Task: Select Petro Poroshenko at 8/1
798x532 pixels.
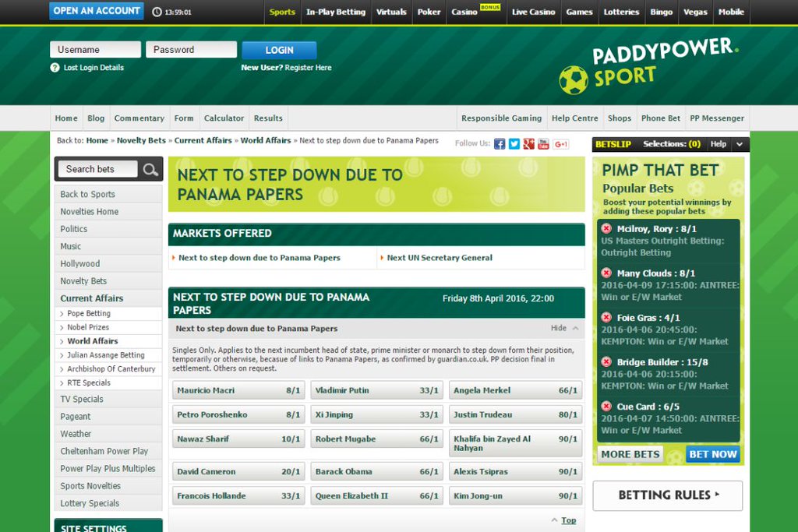Action: [x=238, y=414]
